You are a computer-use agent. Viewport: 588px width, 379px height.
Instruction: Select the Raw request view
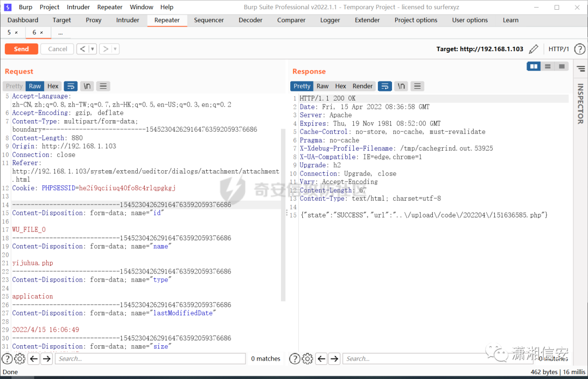click(35, 86)
